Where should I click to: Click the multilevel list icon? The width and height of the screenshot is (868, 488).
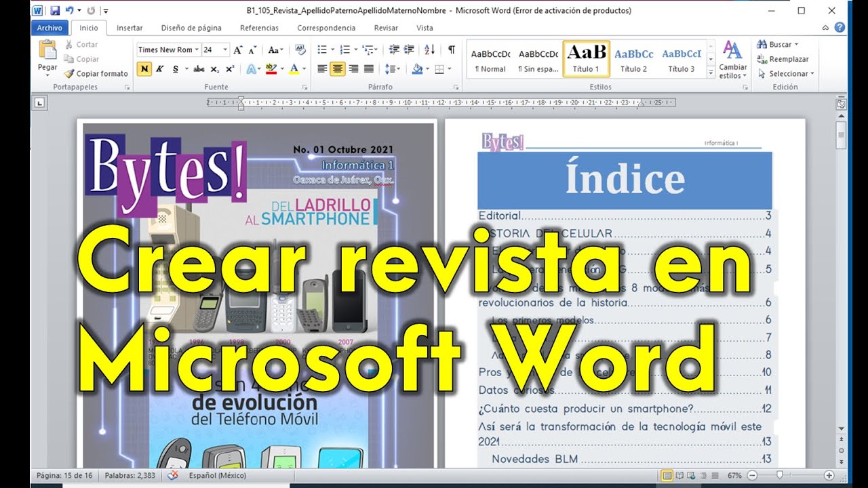368,49
